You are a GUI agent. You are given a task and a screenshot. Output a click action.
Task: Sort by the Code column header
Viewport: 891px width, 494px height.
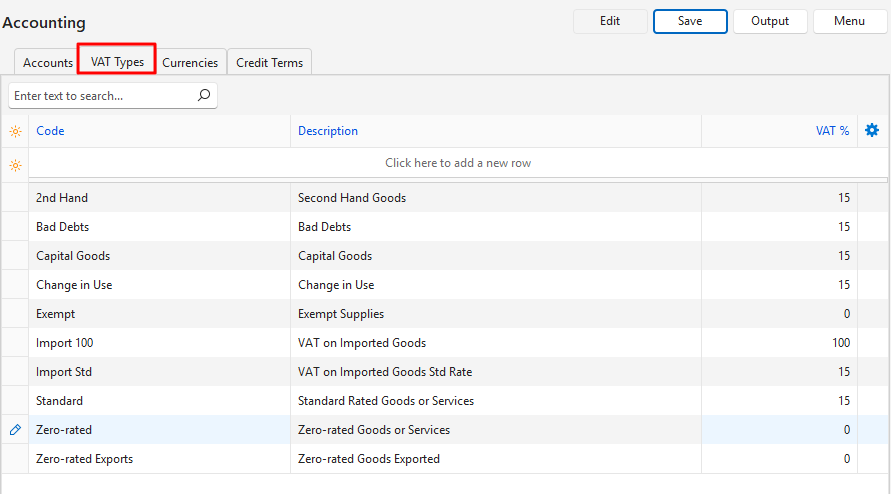pos(50,131)
